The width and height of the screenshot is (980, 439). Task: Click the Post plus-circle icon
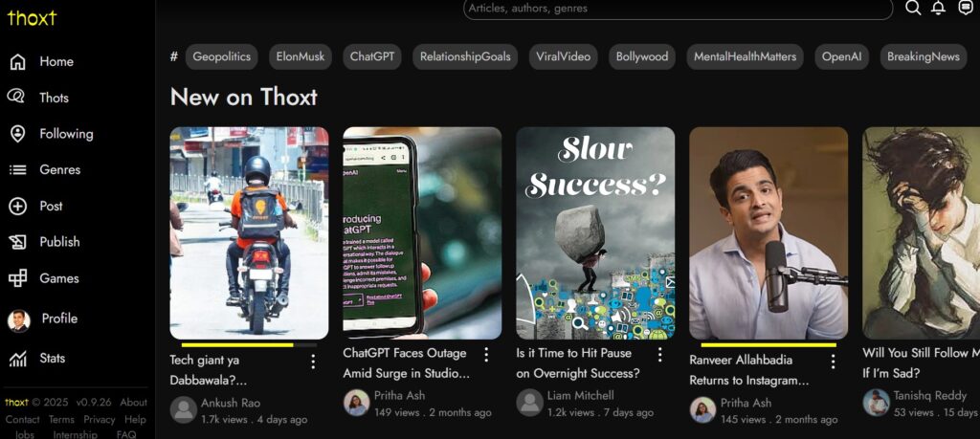coord(17,206)
